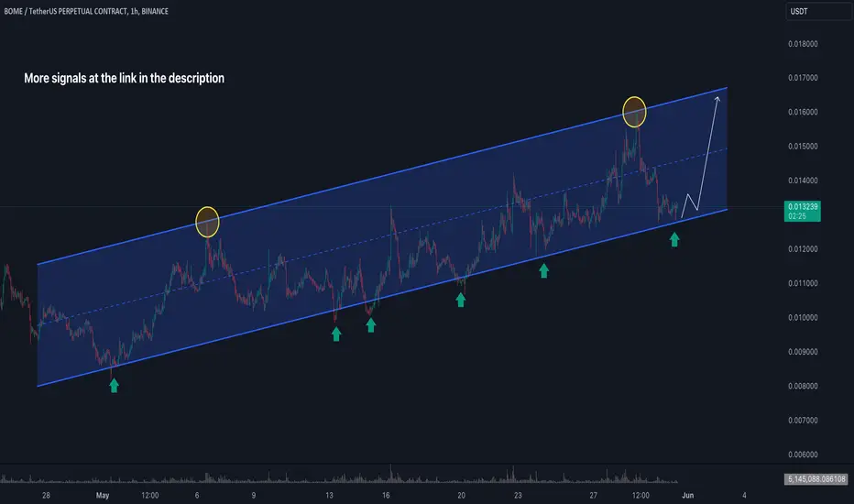This screenshot has width=854, height=504.
Task: Click the 0.009000 price axis label
Action: coord(803,352)
